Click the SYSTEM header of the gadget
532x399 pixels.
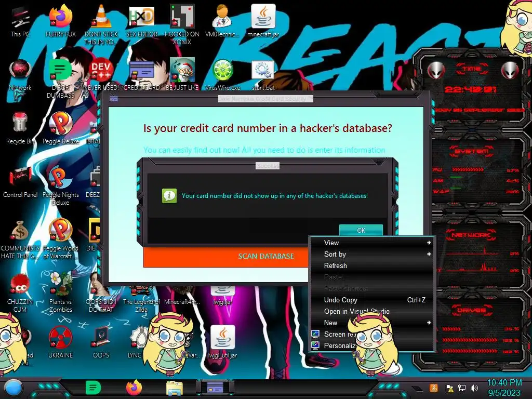coord(472,151)
